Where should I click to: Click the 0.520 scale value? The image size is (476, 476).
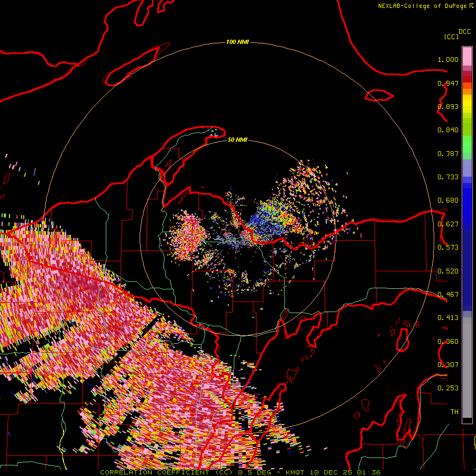point(448,271)
